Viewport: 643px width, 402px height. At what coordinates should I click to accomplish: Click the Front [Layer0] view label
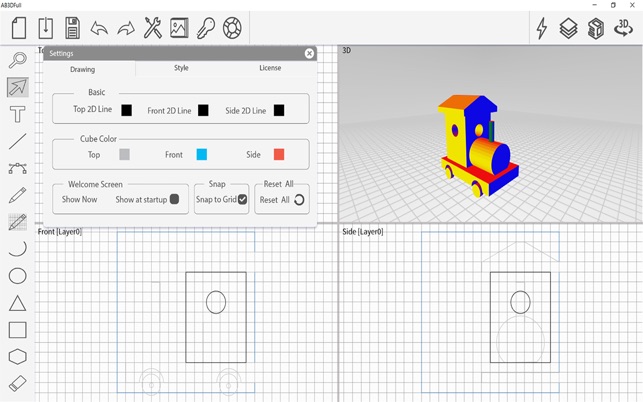coord(60,231)
